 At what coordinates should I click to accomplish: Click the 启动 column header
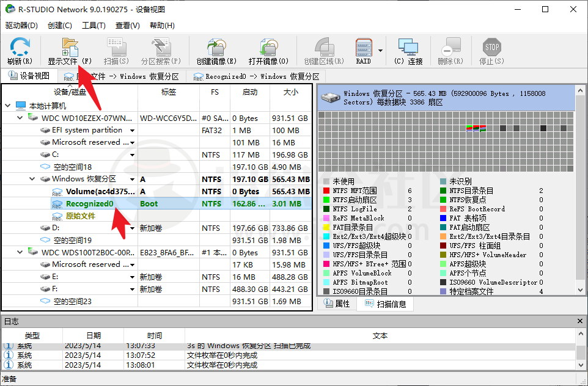tap(250, 92)
